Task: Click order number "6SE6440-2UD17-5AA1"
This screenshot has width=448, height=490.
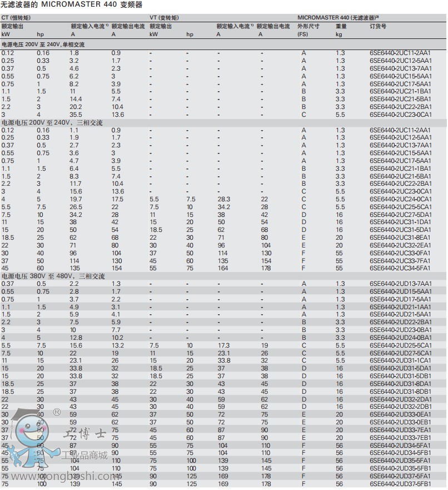Action: click(x=401, y=299)
